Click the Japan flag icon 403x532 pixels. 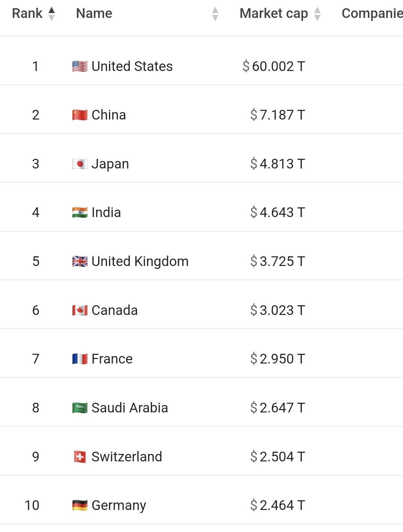point(80,164)
